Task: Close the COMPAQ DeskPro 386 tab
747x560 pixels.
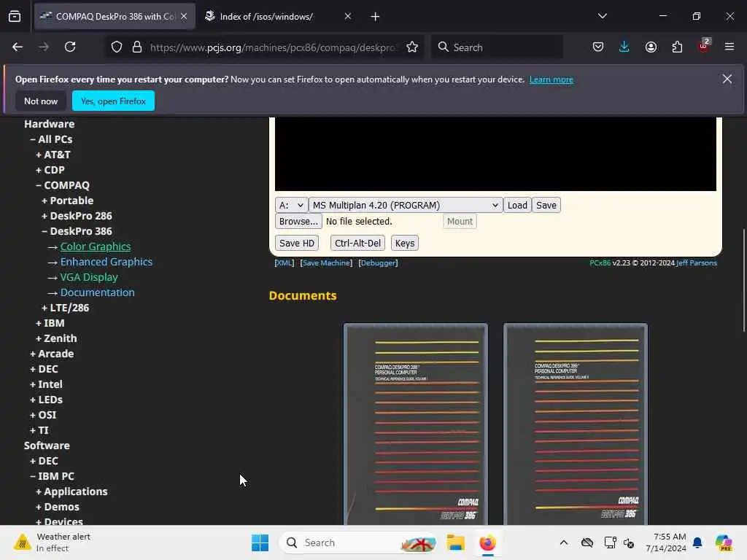Action: (184, 16)
